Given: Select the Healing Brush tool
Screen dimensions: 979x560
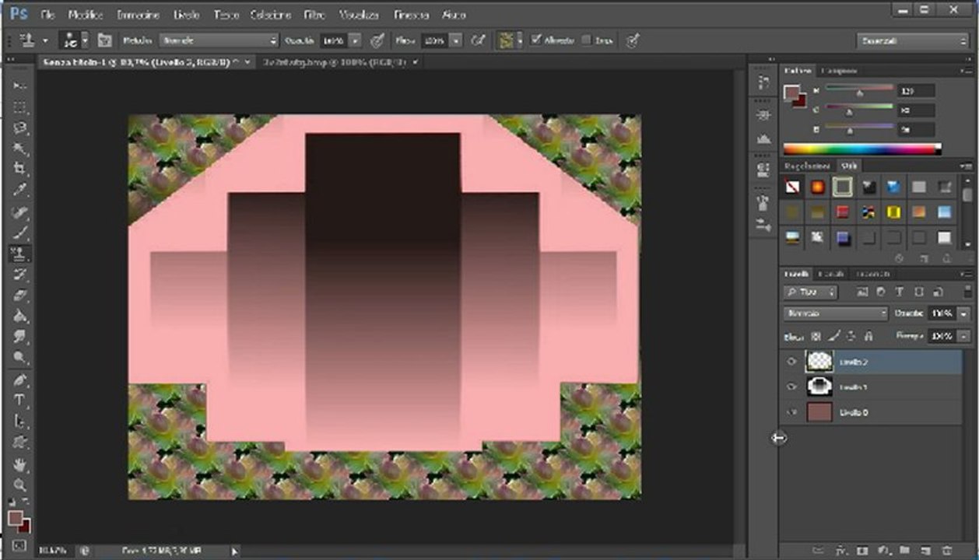Looking at the screenshot, I should point(20,212).
